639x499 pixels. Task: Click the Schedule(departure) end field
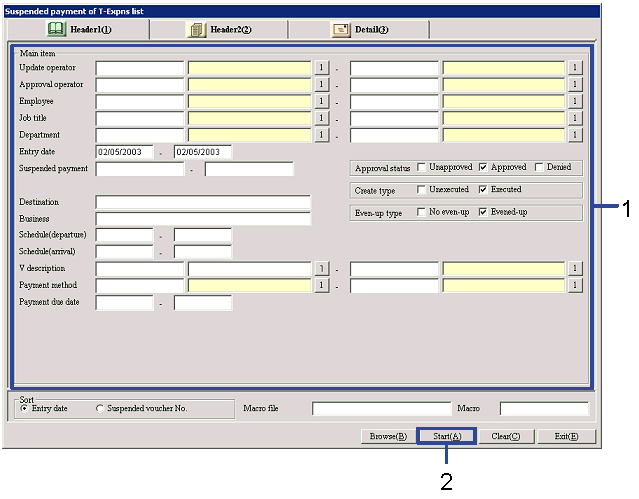click(x=203, y=236)
